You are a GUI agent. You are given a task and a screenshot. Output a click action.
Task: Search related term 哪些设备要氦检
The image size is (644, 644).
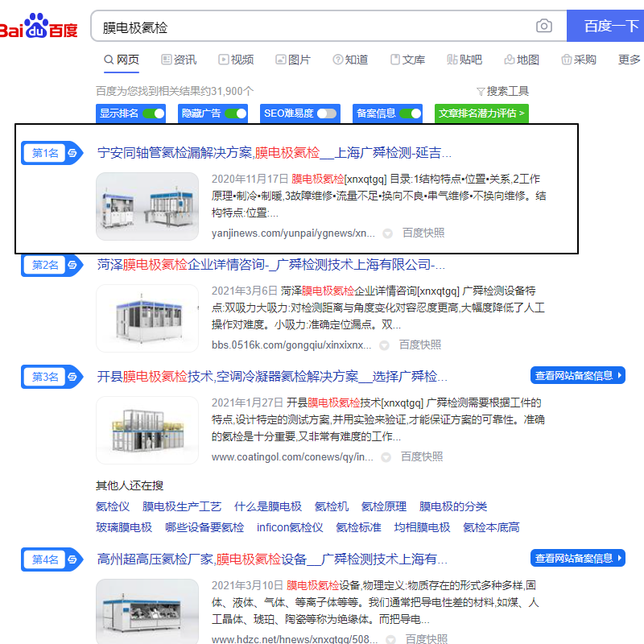204,527
